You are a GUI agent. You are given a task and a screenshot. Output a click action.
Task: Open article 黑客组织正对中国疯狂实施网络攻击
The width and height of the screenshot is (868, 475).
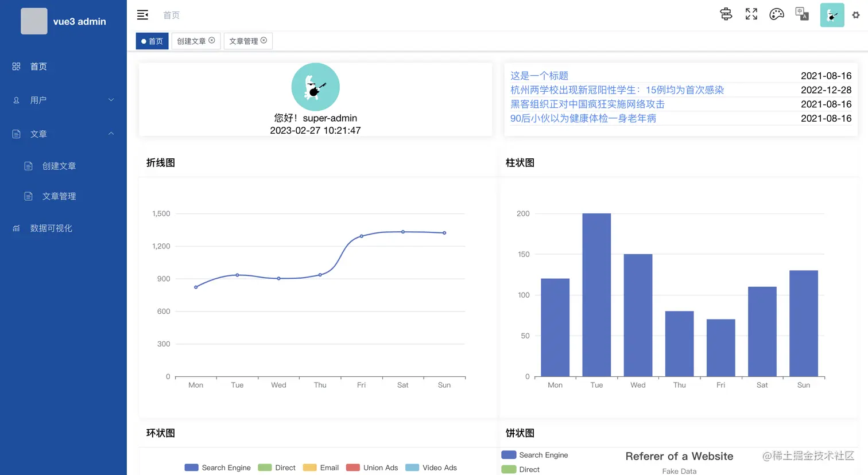[x=587, y=104]
